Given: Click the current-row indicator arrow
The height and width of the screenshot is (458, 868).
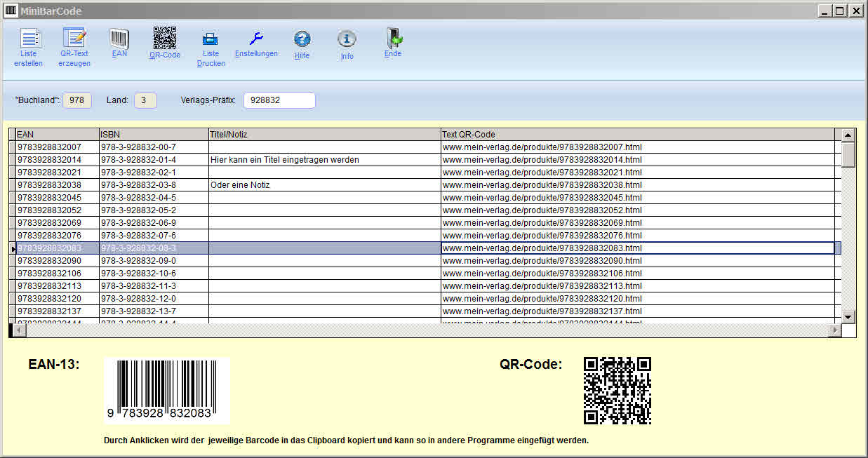Looking at the screenshot, I should point(13,248).
